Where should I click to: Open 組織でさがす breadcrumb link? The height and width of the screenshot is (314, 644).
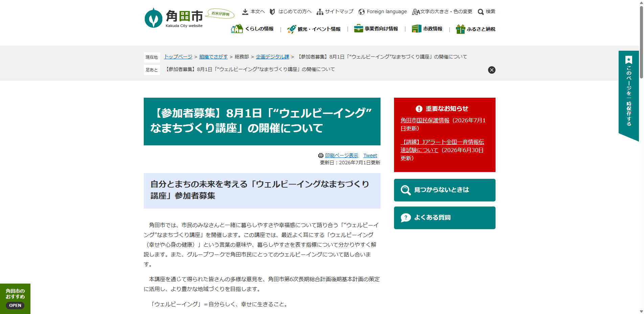(x=213, y=57)
